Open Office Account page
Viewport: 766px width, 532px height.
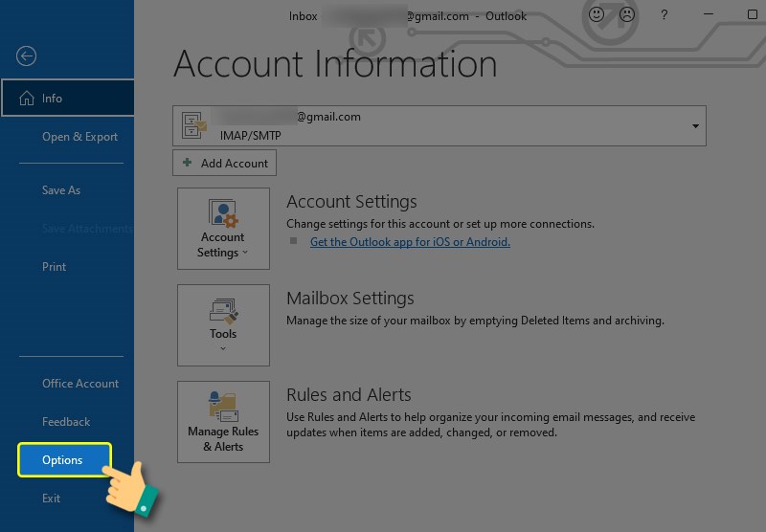coord(80,384)
